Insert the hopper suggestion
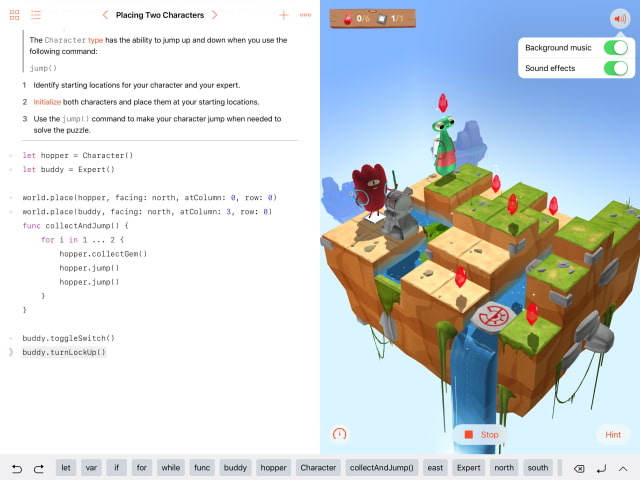This screenshot has height=480, width=640. pyautogui.click(x=273, y=468)
